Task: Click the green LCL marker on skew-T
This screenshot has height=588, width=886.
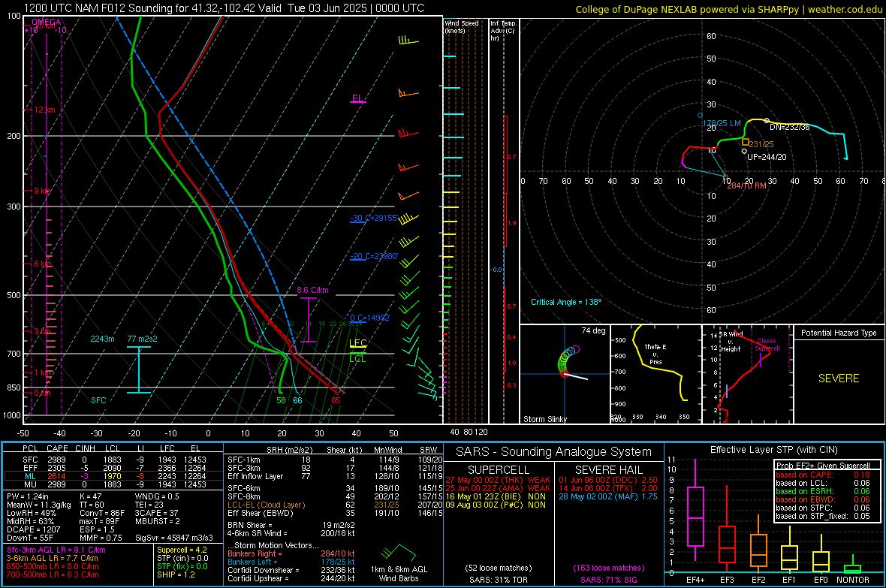Action: (x=357, y=358)
